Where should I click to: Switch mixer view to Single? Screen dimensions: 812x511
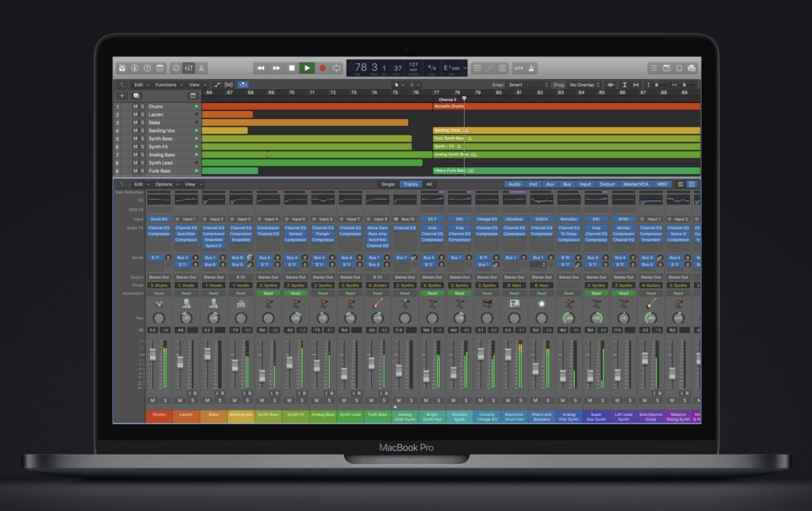(388, 184)
